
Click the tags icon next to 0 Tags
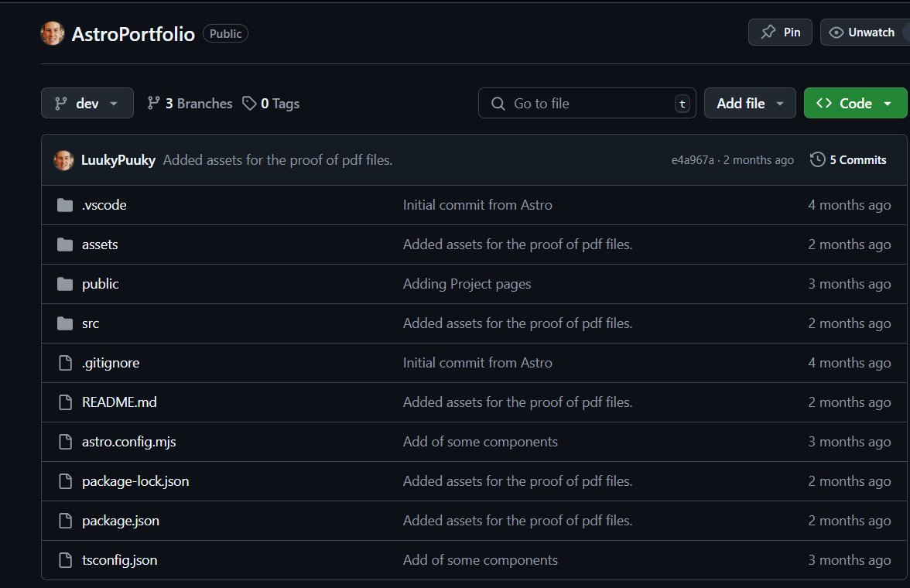coord(249,104)
